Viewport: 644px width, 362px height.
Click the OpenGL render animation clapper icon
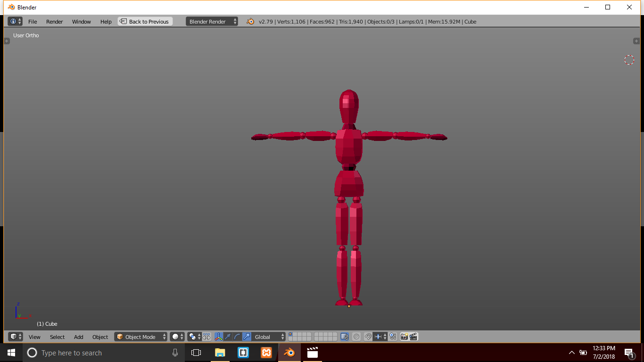[413, 337]
